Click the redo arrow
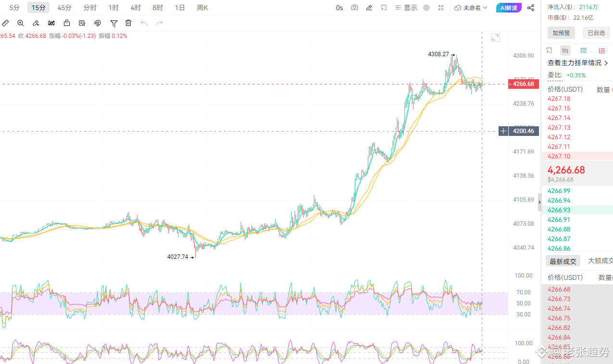 [160, 23]
